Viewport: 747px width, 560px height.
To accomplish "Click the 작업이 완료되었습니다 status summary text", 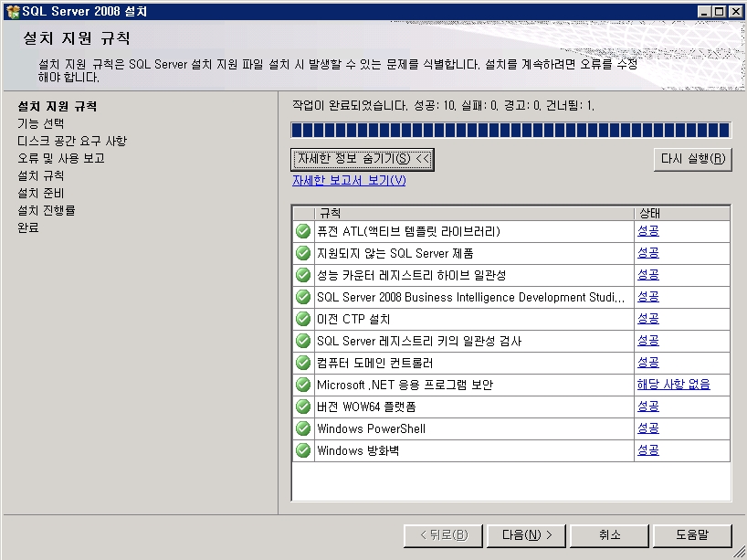I will point(444,105).
